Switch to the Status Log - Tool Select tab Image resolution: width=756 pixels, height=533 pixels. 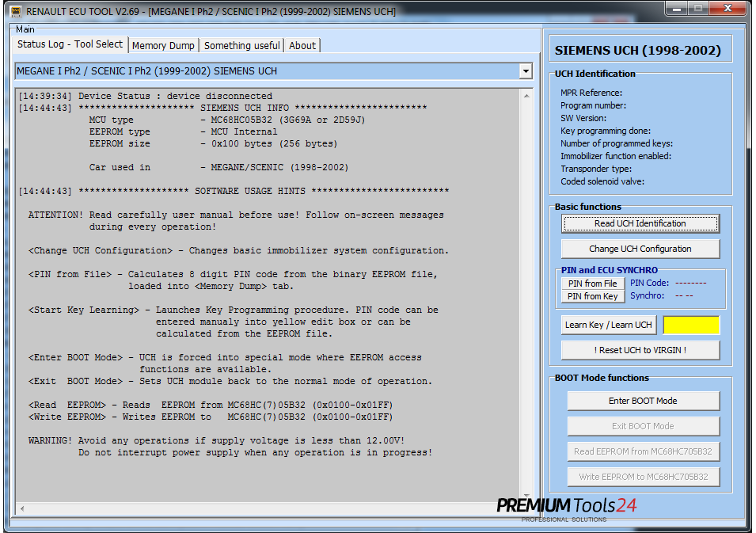click(x=70, y=44)
